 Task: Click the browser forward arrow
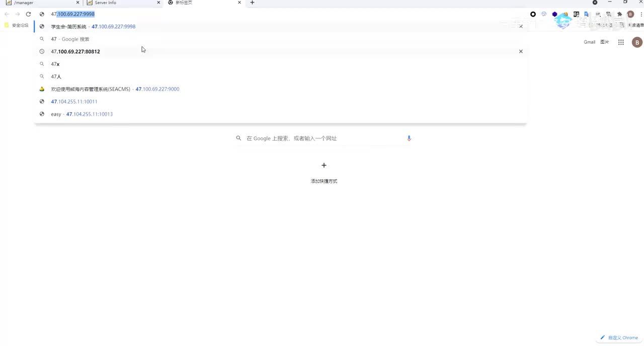(18, 14)
